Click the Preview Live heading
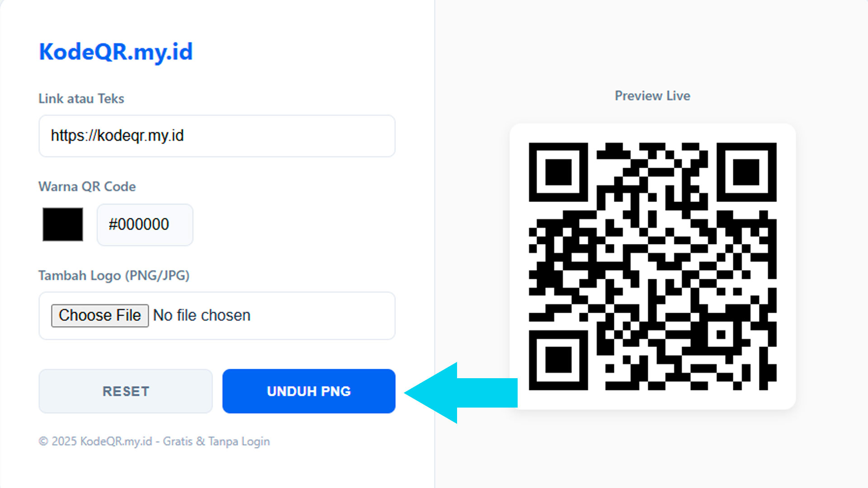The image size is (868, 488). (652, 96)
